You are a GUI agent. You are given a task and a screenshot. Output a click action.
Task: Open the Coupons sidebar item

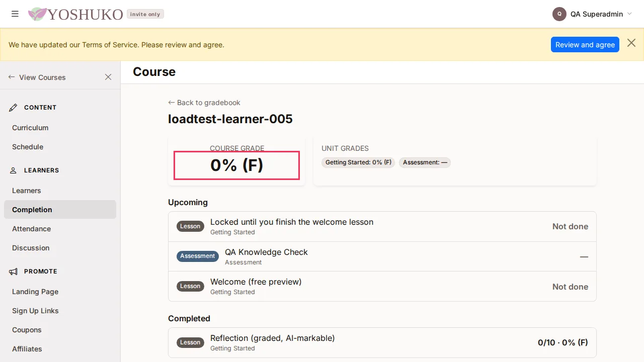(x=60, y=330)
